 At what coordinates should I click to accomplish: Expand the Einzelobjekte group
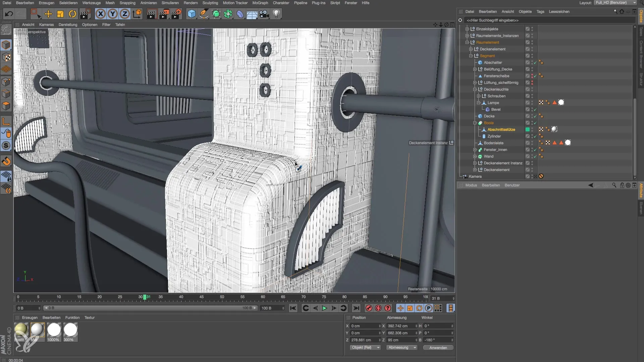467,29
